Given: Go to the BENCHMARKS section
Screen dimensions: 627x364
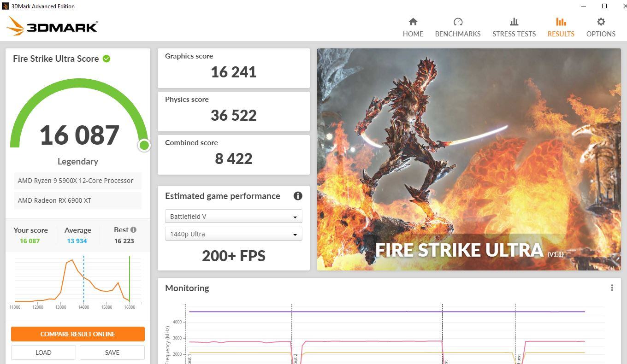Looking at the screenshot, I should point(458,27).
